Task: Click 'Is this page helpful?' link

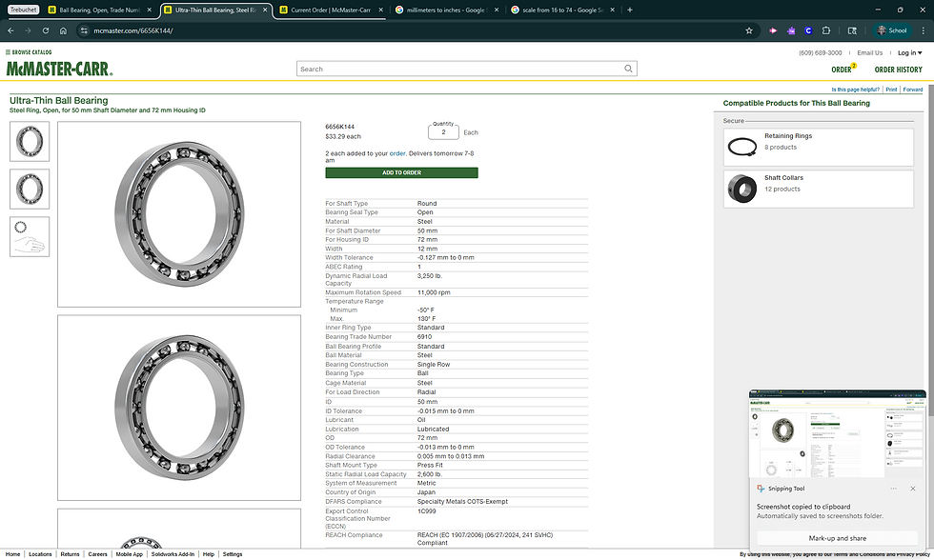Action: (x=856, y=90)
